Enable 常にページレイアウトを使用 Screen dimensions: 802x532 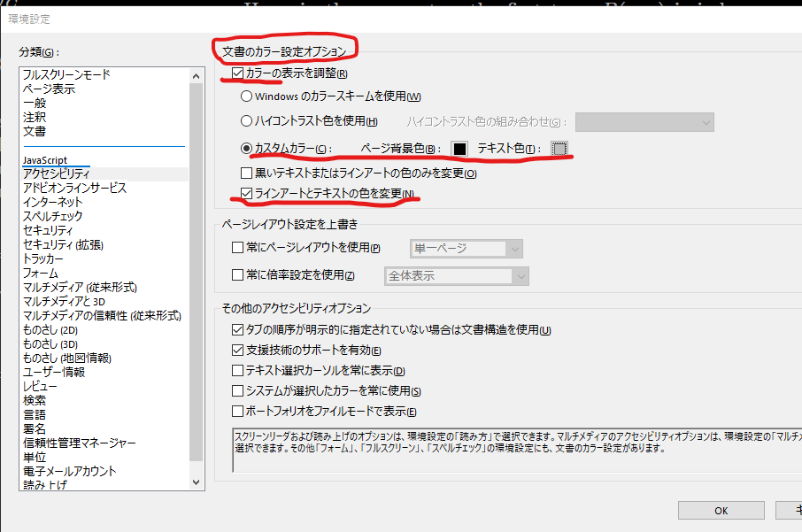[236, 248]
